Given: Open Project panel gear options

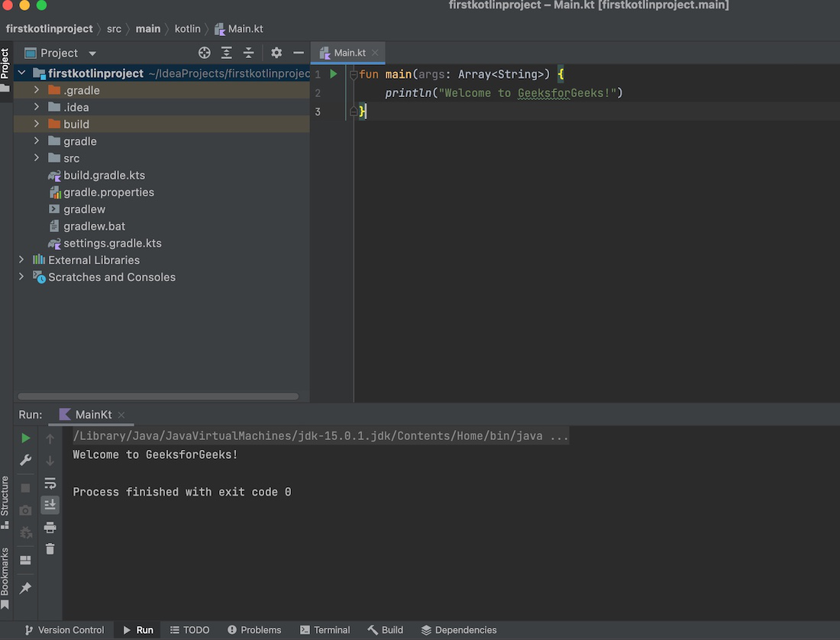Looking at the screenshot, I should tap(276, 53).
